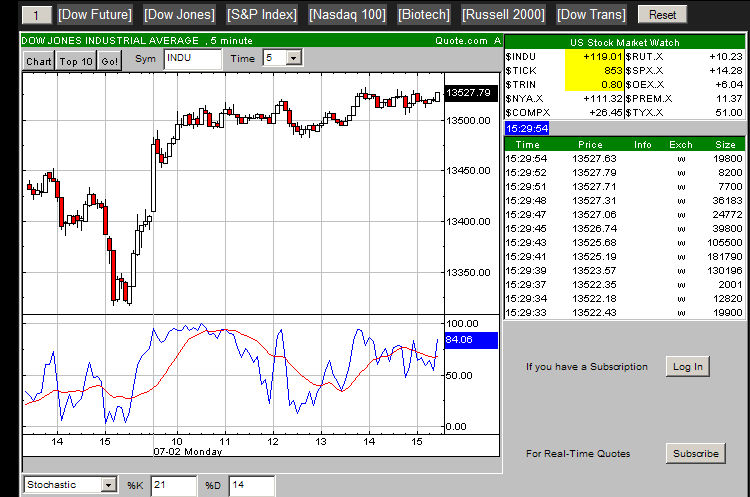The image size is (750, 497).
Task: Click the Exch column header in trades table
Action: pyautogui.click(x=681, y=144)
